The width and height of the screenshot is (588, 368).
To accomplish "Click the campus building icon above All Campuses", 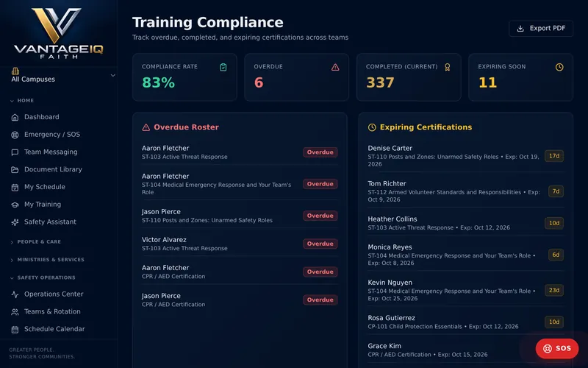I will 15,71.
